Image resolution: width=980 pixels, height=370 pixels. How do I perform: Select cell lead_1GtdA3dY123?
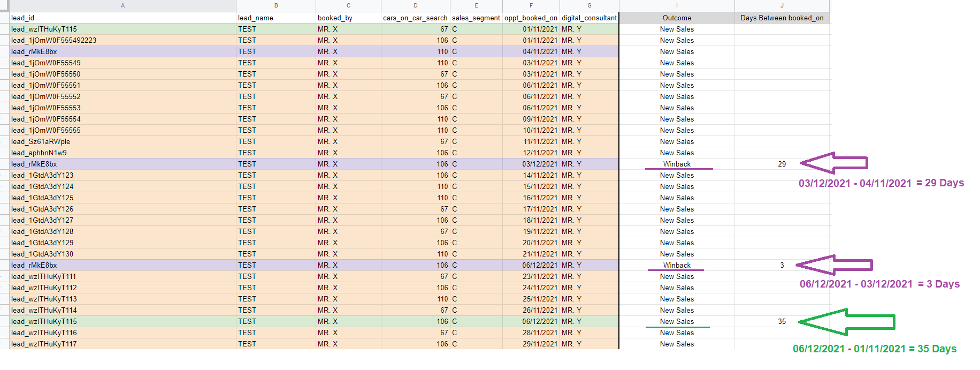122,175
